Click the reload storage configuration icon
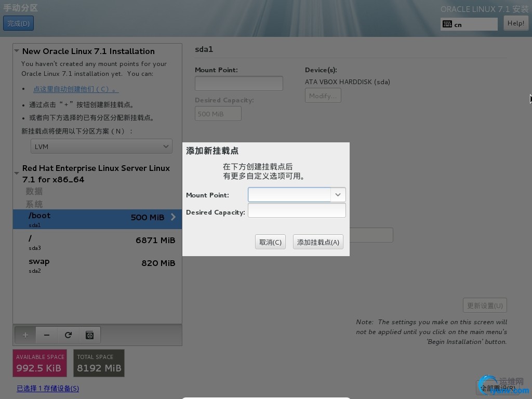 (x=68, y=335)
